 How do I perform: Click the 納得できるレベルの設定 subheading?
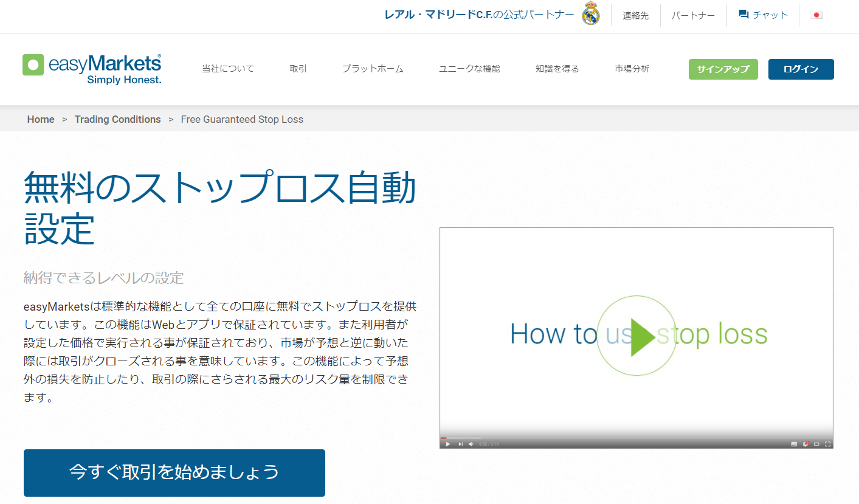coord(103,278)
